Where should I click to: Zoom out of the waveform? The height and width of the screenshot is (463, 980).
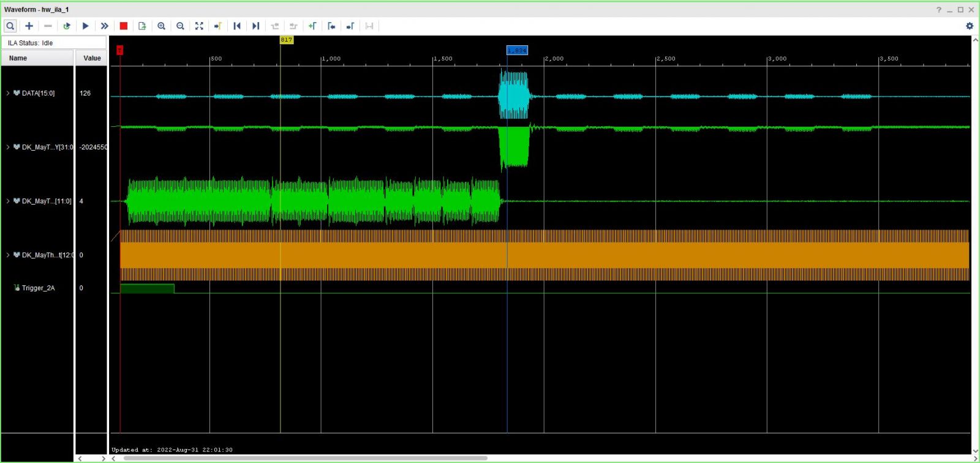[180, 26]
